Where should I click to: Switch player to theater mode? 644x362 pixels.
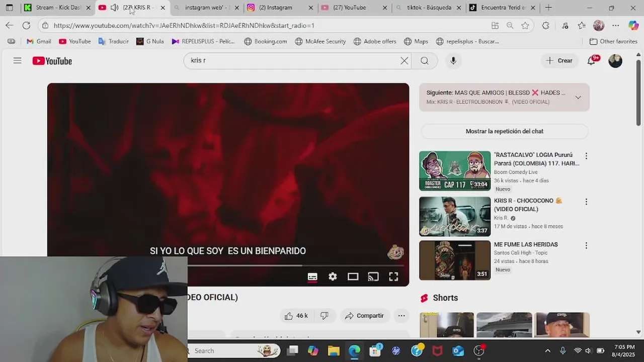353,277
